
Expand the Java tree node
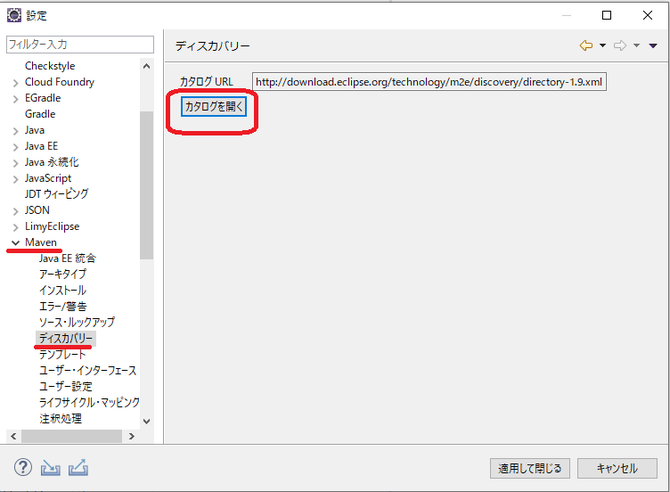tap(15, 131)
